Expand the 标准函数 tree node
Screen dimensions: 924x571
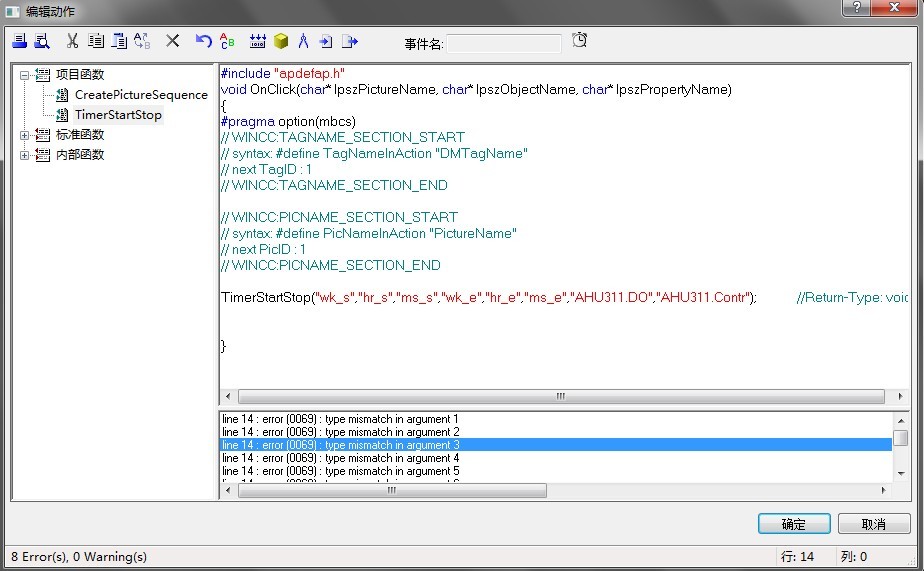pyautogui.click(x=25, y=135)
